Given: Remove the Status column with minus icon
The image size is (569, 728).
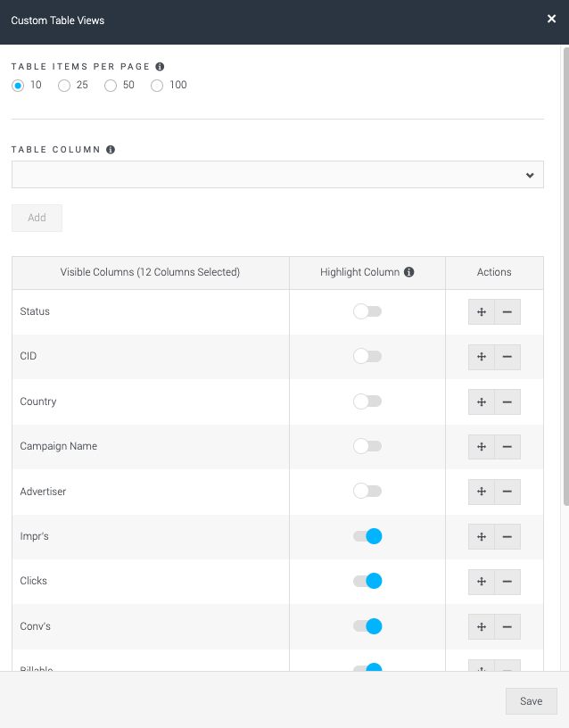Looking at the screenshot, I should 507,312.
